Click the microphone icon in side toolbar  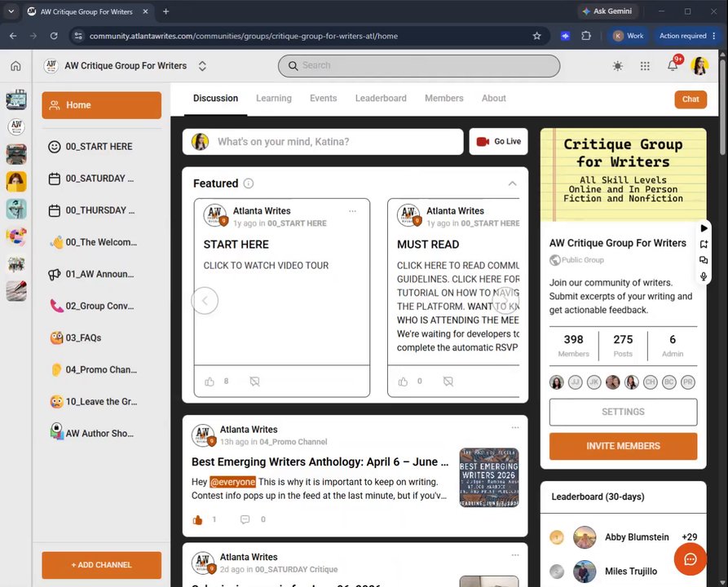click(x=704, y=276)
